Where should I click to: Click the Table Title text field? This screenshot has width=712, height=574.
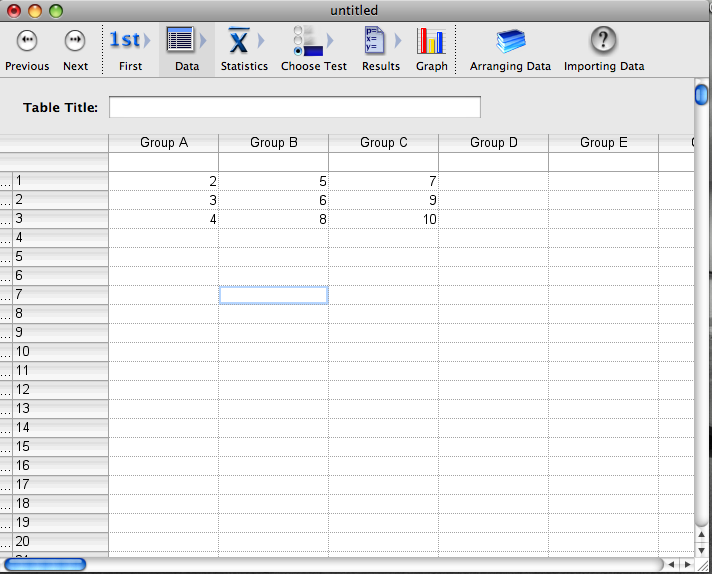coord(294,107)
